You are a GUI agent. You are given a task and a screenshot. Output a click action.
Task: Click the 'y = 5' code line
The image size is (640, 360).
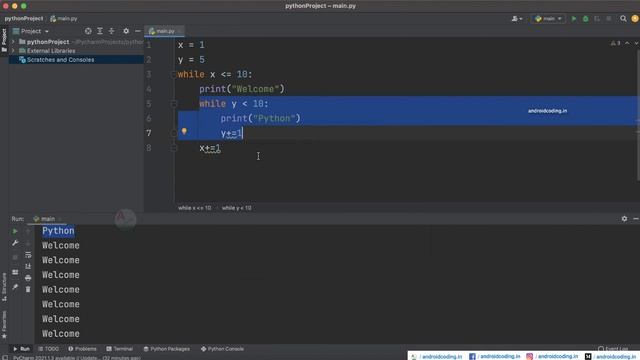point(191,60)
